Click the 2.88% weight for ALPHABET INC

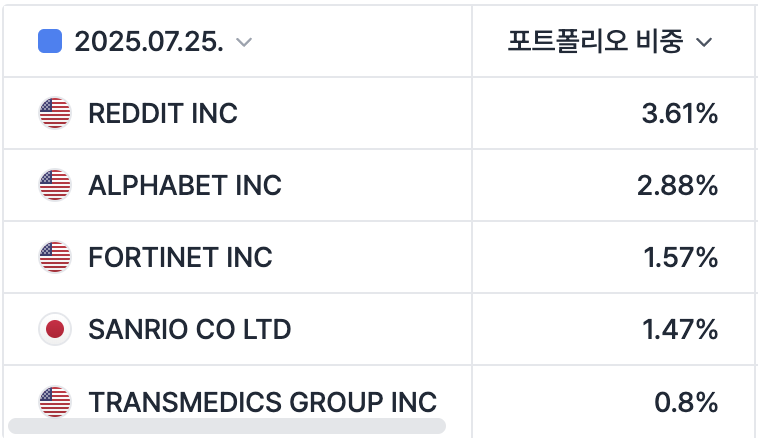tap(677, 185)
